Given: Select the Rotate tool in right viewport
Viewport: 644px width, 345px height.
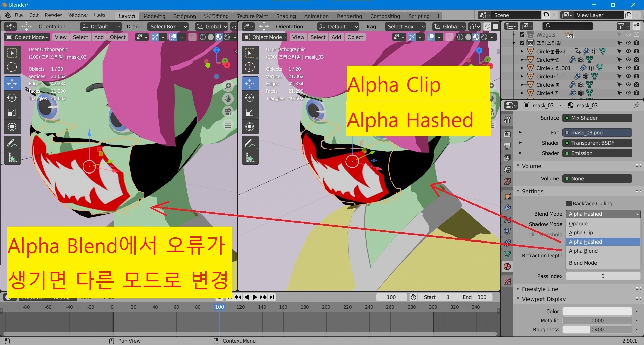Looking at the screenshot, I should point(250,98).
